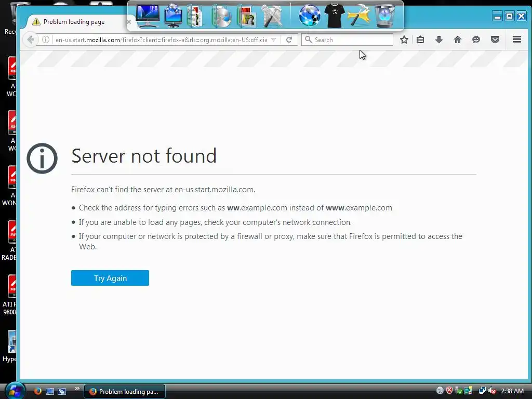Click the firewall or proxy tip line
The height and width of the screenshot is (399, 532).
click(x=270, y=241)
